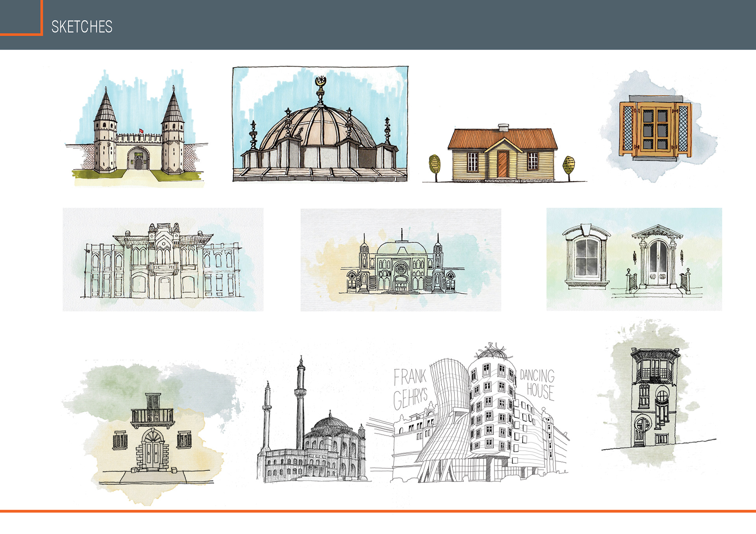The height and width of the screenshot is (534, 756).
Task: Click the SKETCHES header title
Action: tap(82, 27)
